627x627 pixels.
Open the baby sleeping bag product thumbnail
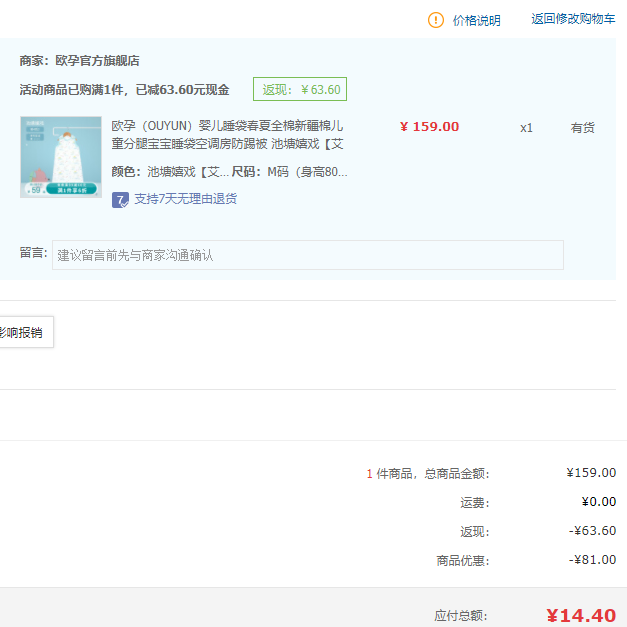coord(61,157)
